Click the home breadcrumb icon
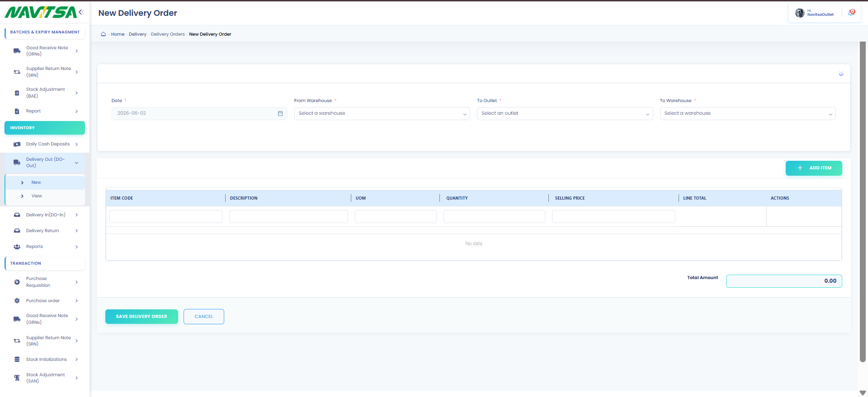The image size is (868, 397). point(103,34)
